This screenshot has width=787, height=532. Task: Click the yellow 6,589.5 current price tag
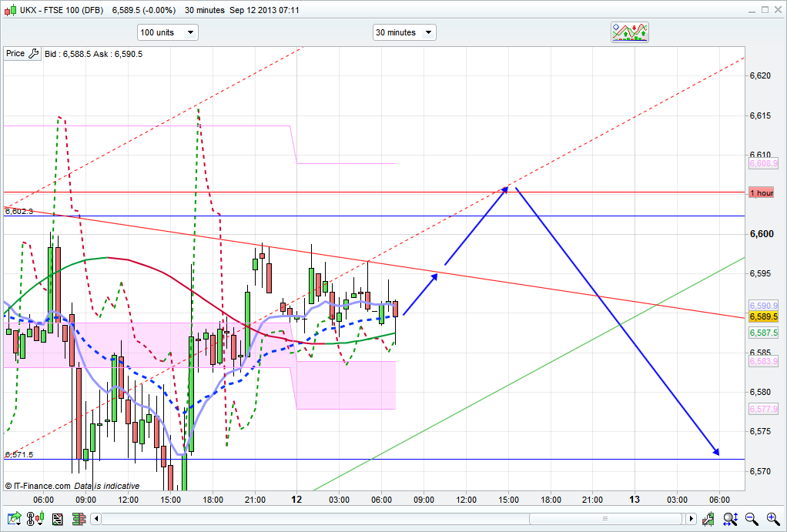tap(763, 316)
